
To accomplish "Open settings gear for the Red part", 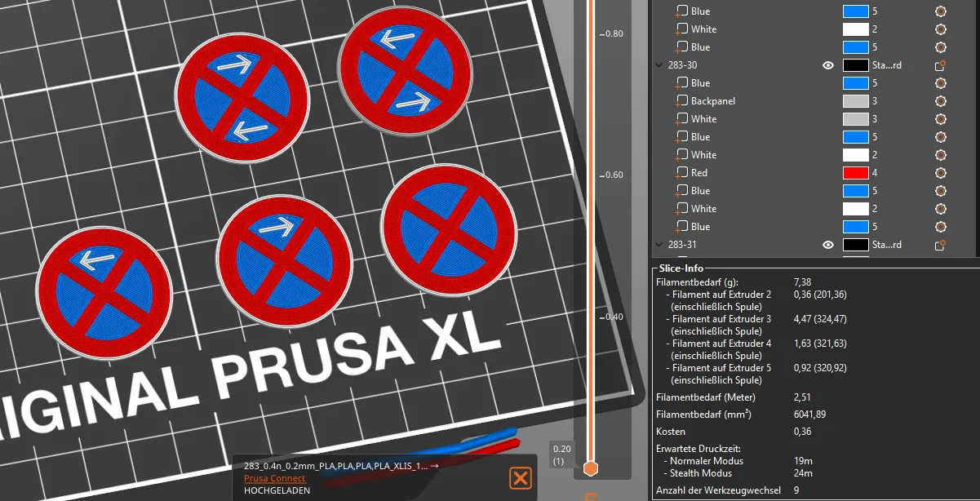I will (941, 173).
